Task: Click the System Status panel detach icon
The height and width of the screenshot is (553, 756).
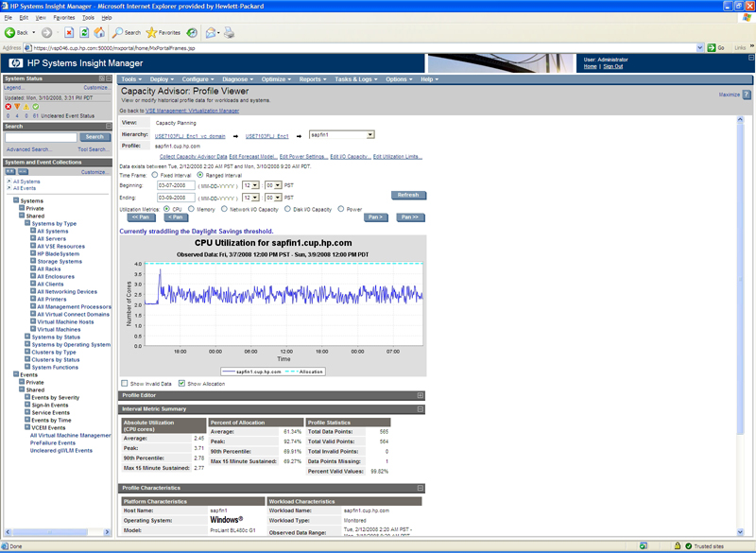Action: [x=102, y=78]
